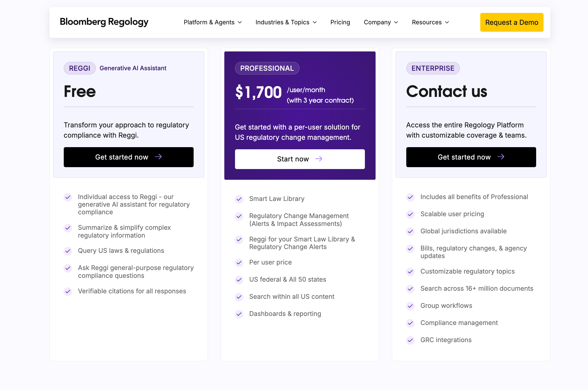Click Start now in Professional plan
Screen dimensions: 588x390
pyautogui.click(x=299, y=159)
